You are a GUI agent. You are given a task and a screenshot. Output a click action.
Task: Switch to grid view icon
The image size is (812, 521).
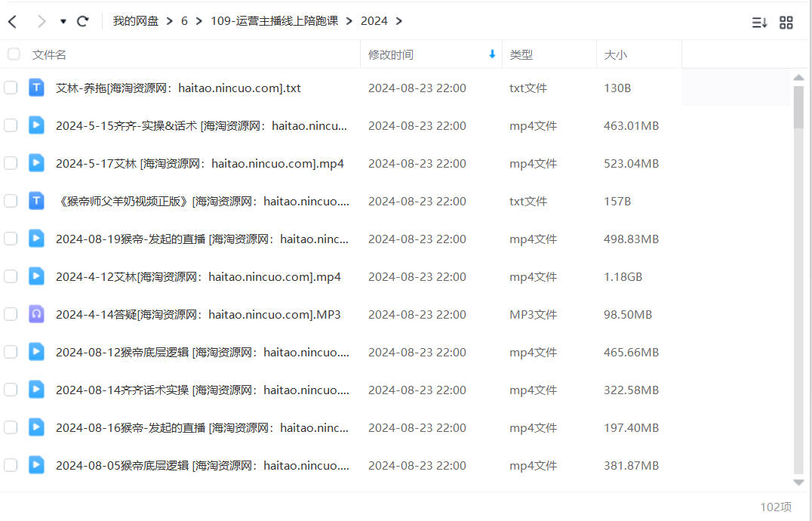(786, 22)
